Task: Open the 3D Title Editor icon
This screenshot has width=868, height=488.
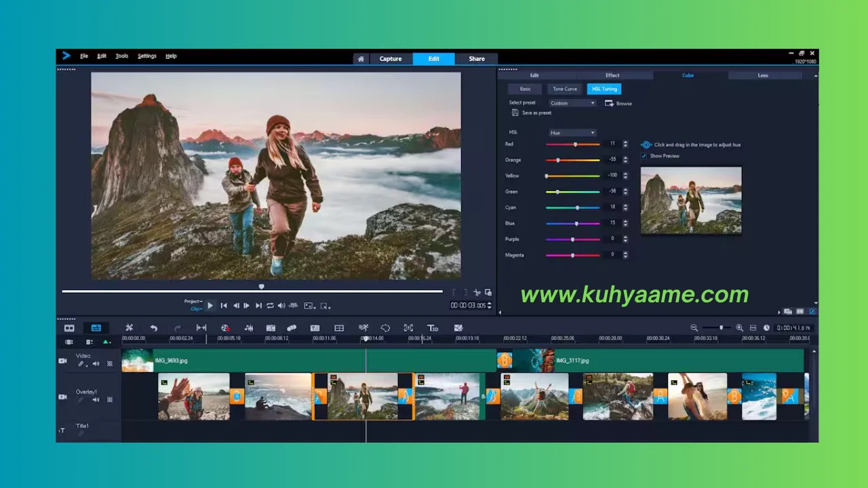Action: click(433, 328)
